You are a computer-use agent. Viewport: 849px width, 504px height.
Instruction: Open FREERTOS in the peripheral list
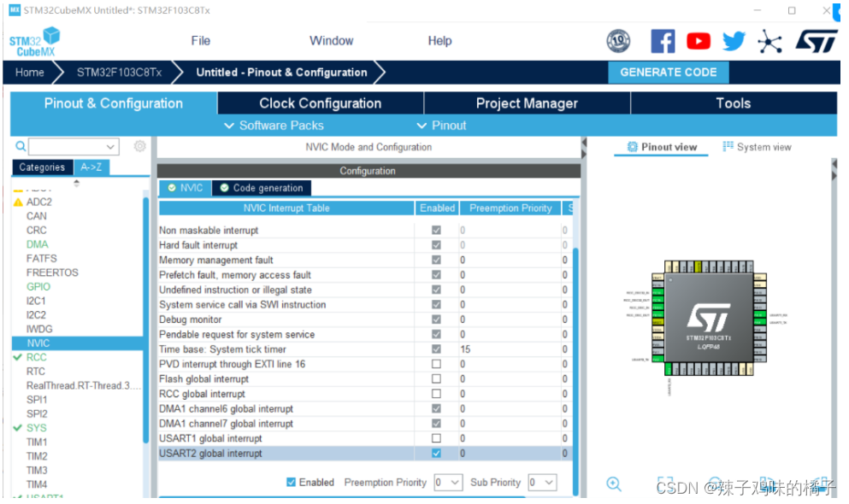pos(52,273)
